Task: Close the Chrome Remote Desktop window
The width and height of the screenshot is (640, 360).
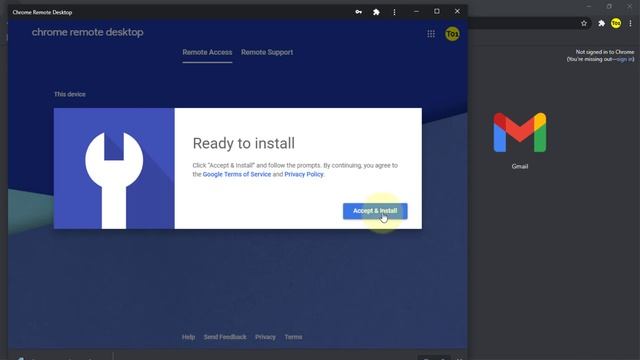Action: 457,11
